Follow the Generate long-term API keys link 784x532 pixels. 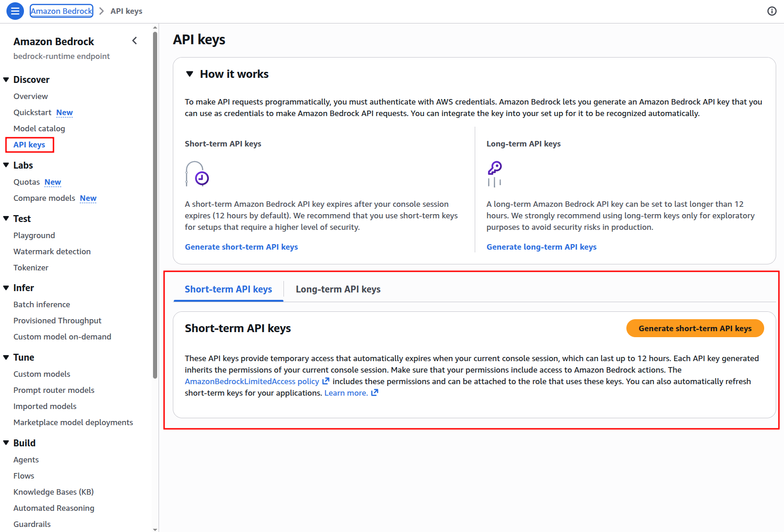(x=542, y=247)
